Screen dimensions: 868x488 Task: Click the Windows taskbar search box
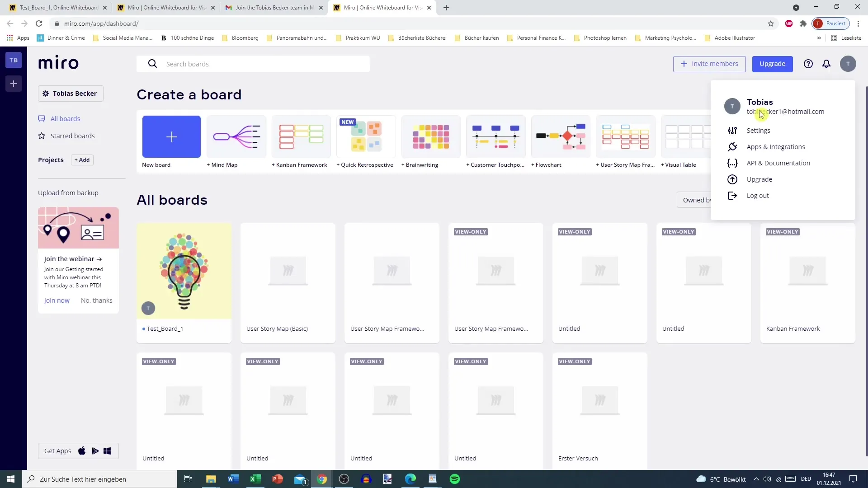pyautogui.click(x=99, y=479)
